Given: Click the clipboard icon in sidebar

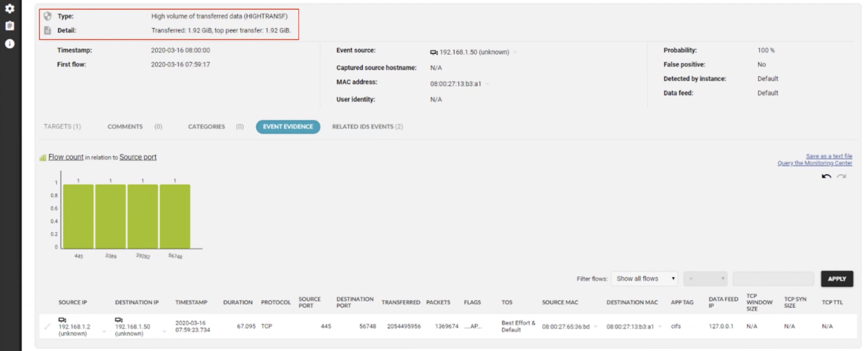Looking at the screenshot, I should 10,26.
